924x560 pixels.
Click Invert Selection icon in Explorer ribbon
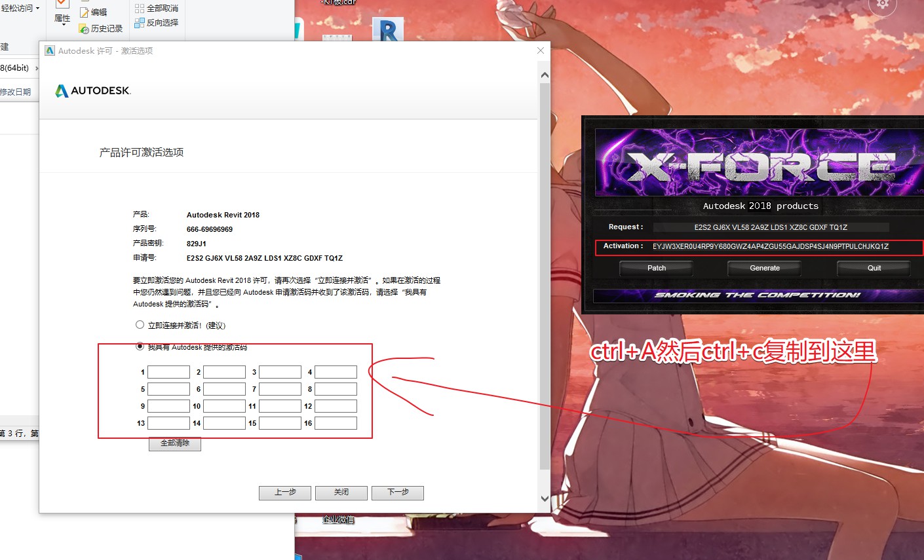[139, 22]
